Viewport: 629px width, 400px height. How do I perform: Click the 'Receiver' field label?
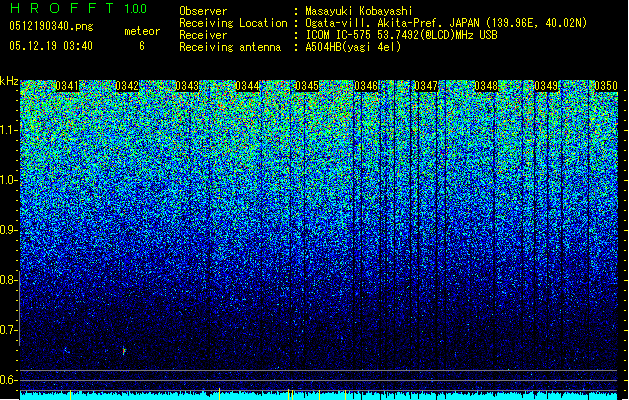point(203,35)
